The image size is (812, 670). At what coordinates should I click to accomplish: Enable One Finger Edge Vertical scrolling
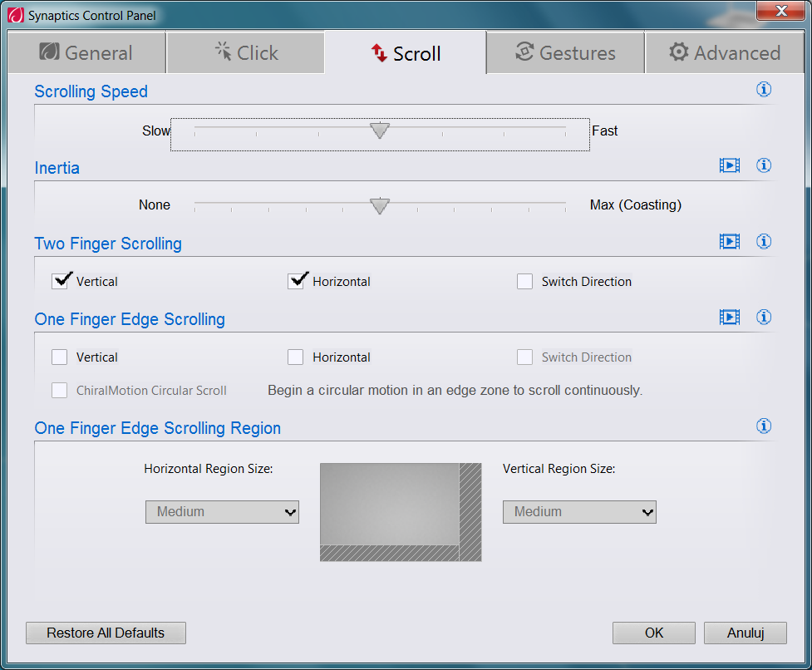coord(60,357)
